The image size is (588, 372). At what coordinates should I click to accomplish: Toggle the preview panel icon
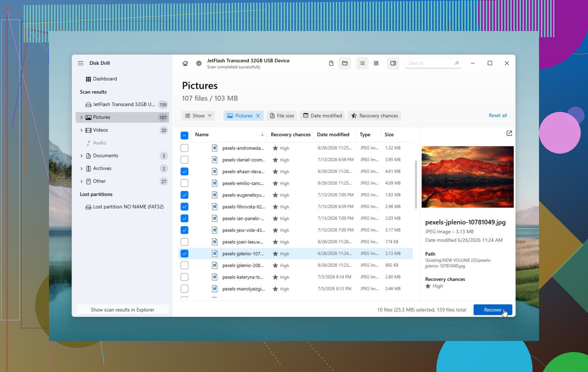393,63
